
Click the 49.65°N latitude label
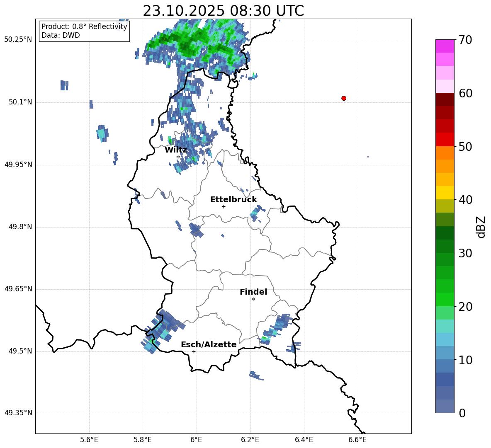point(18,289)
